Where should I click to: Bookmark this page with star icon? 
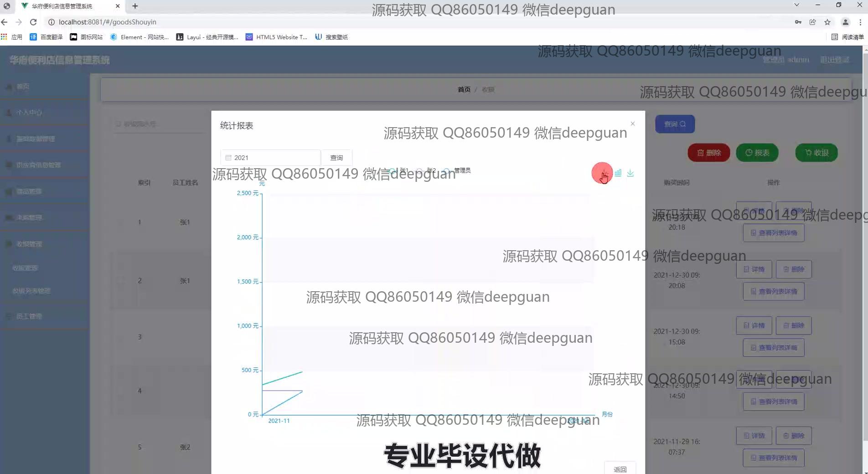point(827,22)
